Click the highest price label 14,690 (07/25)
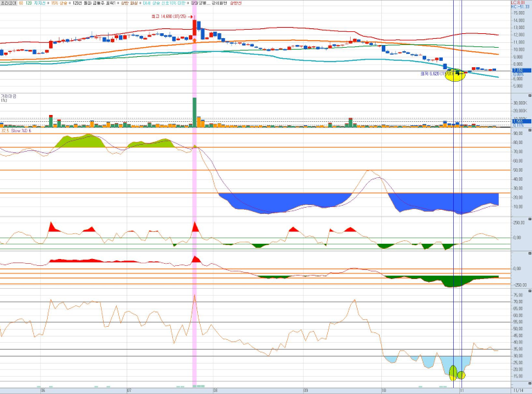 169,17
